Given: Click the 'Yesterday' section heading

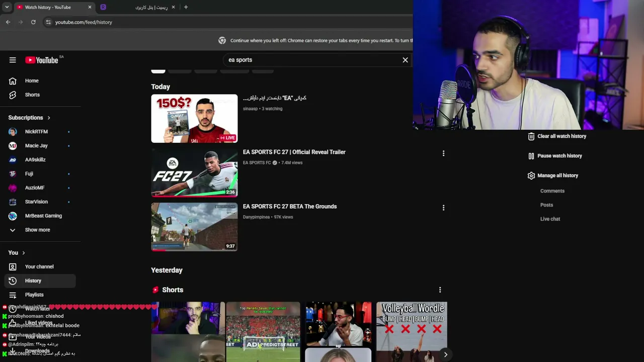Looking at the screenshot, I should 167,270.
